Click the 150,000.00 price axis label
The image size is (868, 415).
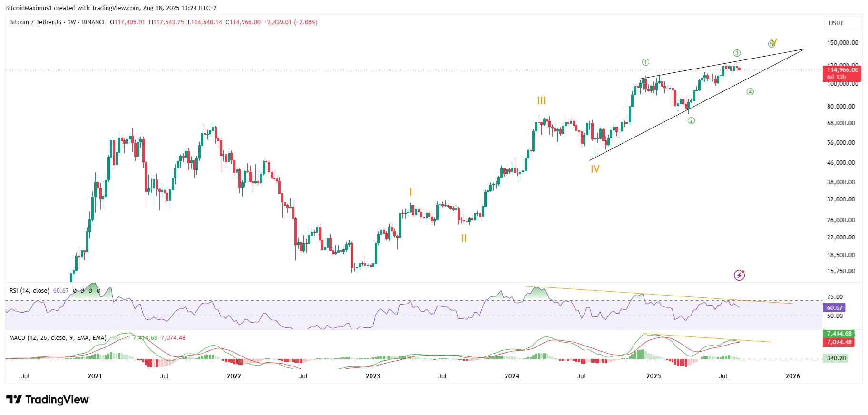(x=842, y=43)
